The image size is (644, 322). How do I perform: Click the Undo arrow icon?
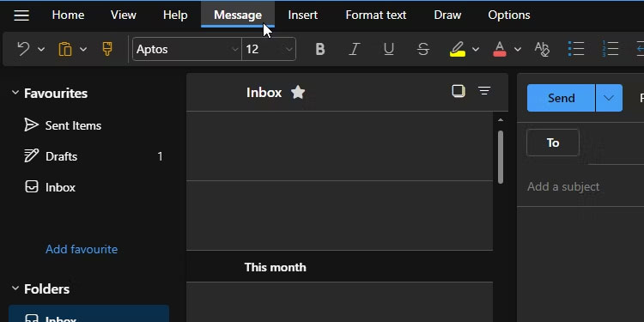tap(23, 49)
